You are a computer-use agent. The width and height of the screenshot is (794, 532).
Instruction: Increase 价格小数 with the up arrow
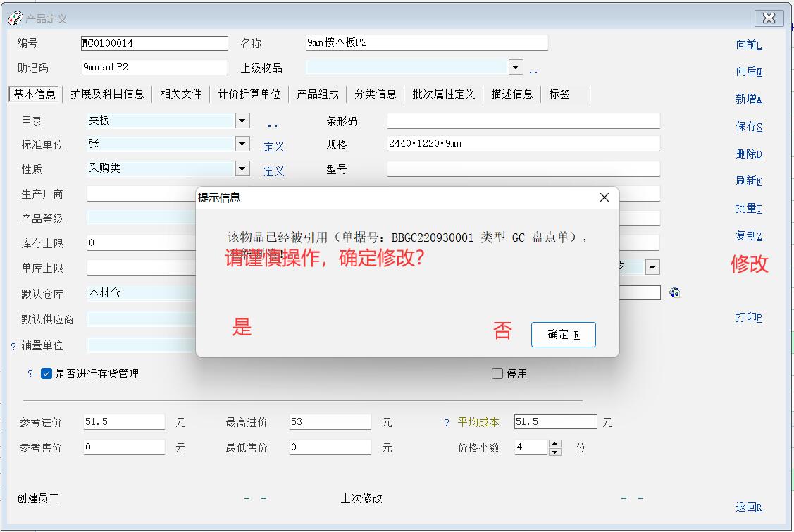[x=555, y=443]
